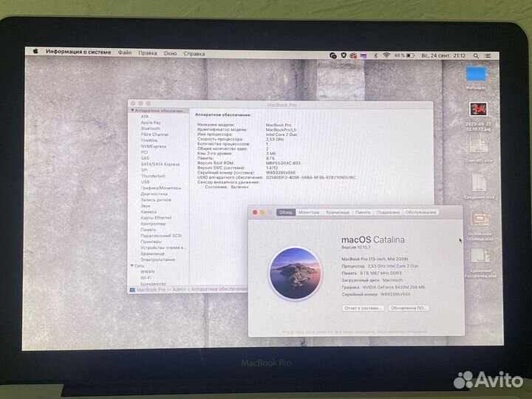The height and width of the screenshot is (399, 532).
Task: Select Память in the hardware sidebar
Action: tap(148, 230)
